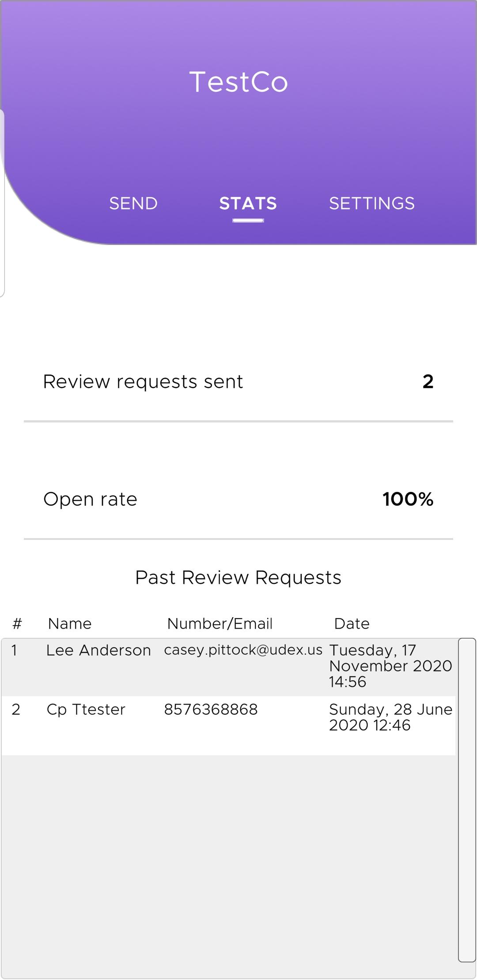Viewport: 477px width, 980px height.
Task: Select the STATS tab
Action: (248, 204)
